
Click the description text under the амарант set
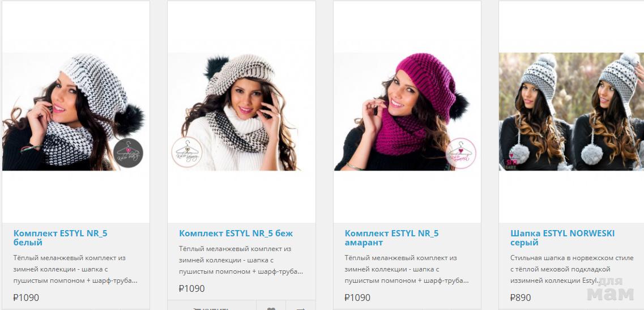[x=407, y=269]
